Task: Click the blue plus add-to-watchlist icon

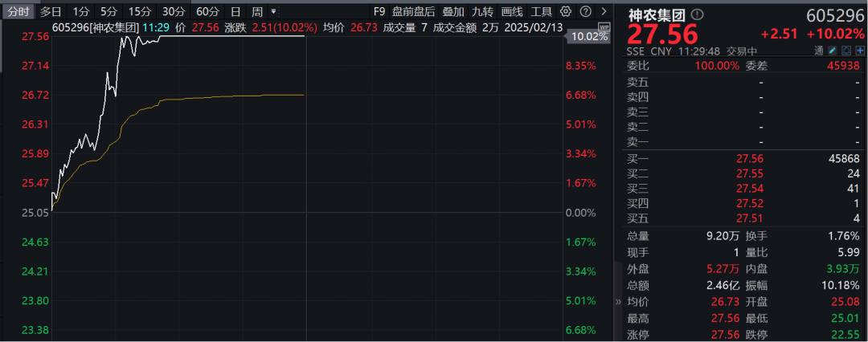Action: [x=860, y=51]
